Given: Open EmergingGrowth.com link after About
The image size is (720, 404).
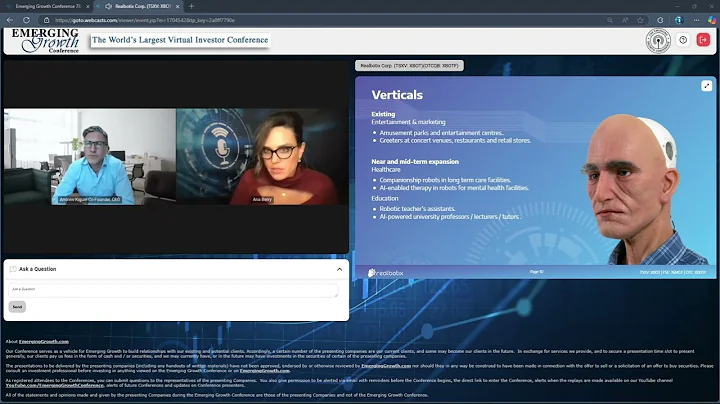Looking at the screenshot, I should (44, 342).
